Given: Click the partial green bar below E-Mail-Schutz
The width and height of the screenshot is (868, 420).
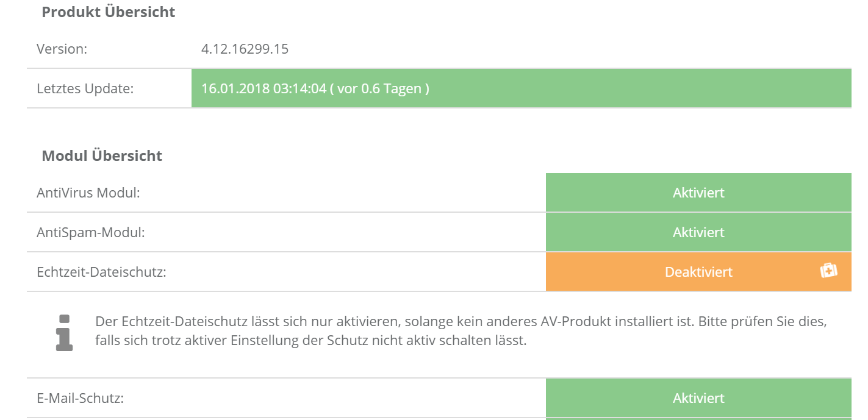Looking at the screenshot, I should click(698, 419).
